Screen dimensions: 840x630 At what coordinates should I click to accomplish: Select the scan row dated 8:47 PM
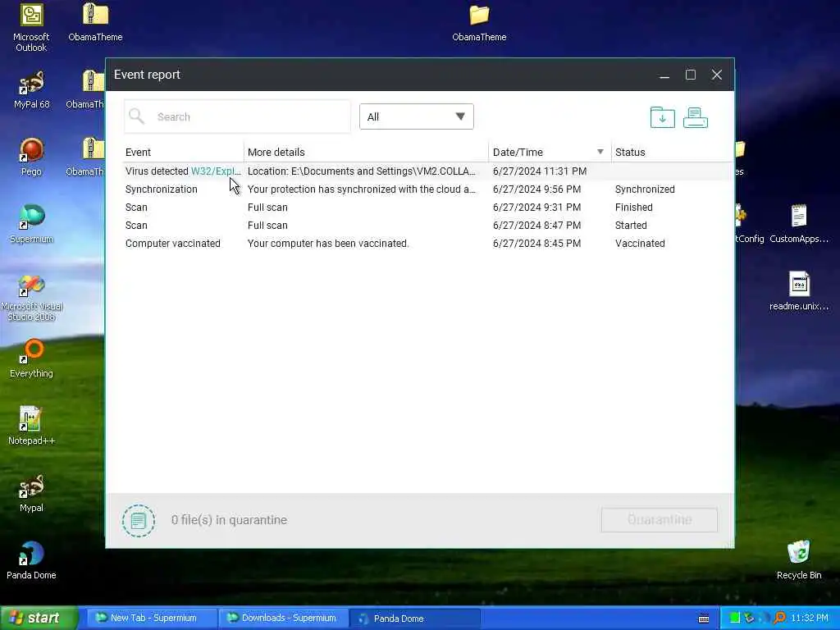[x=427, y=225]
